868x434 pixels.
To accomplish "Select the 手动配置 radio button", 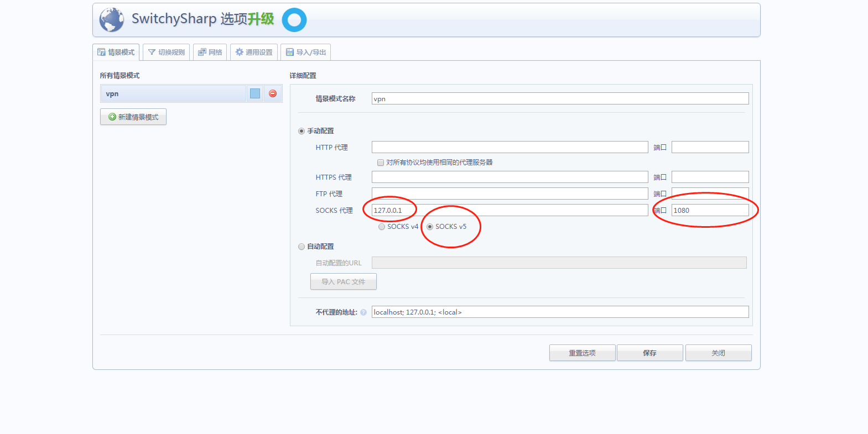I will 302,131.
